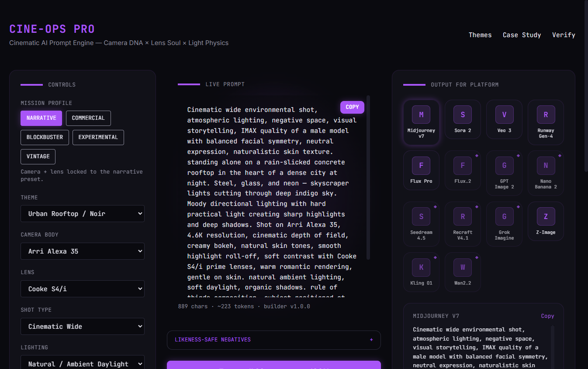Click the purple button below Likeness-Safe Negatives
This screenshot has height=369, width=588.
tap(274, 365)
